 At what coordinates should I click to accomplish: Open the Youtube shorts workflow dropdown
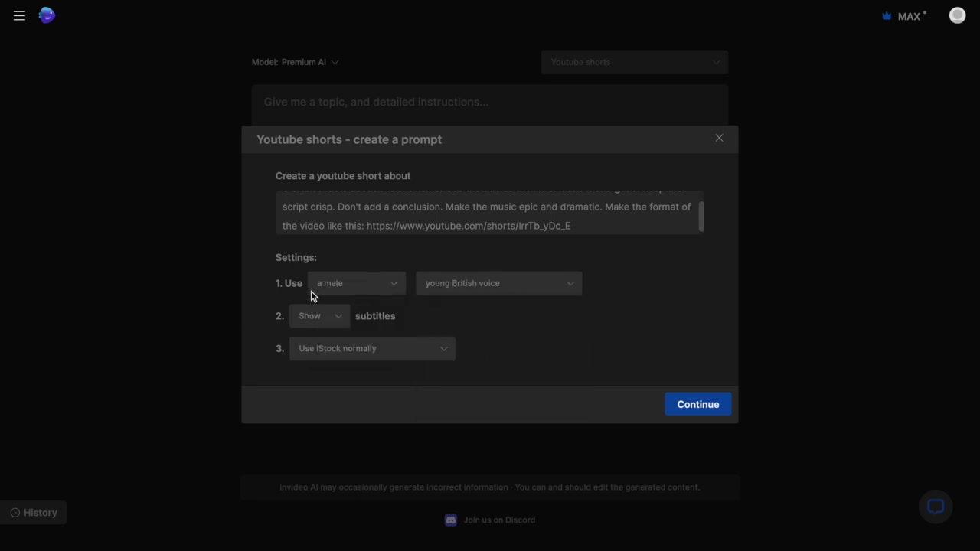point(634,62)
